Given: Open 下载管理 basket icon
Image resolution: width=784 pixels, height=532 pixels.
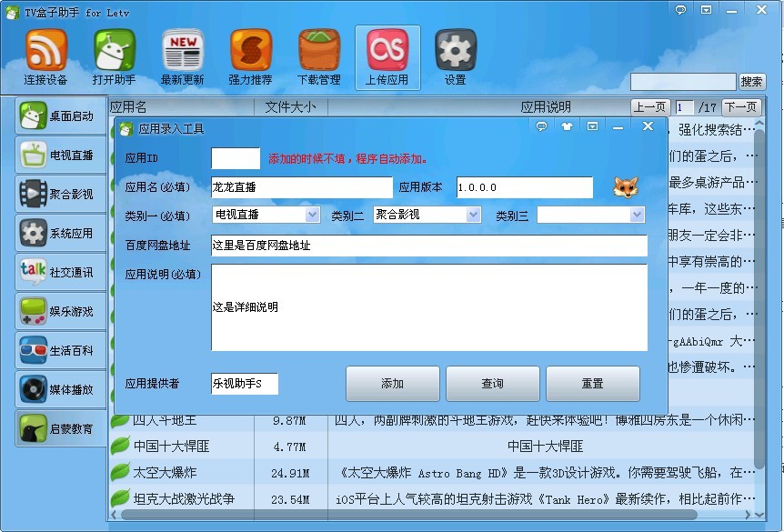Looking at the screenshot, I should point(319,50).
